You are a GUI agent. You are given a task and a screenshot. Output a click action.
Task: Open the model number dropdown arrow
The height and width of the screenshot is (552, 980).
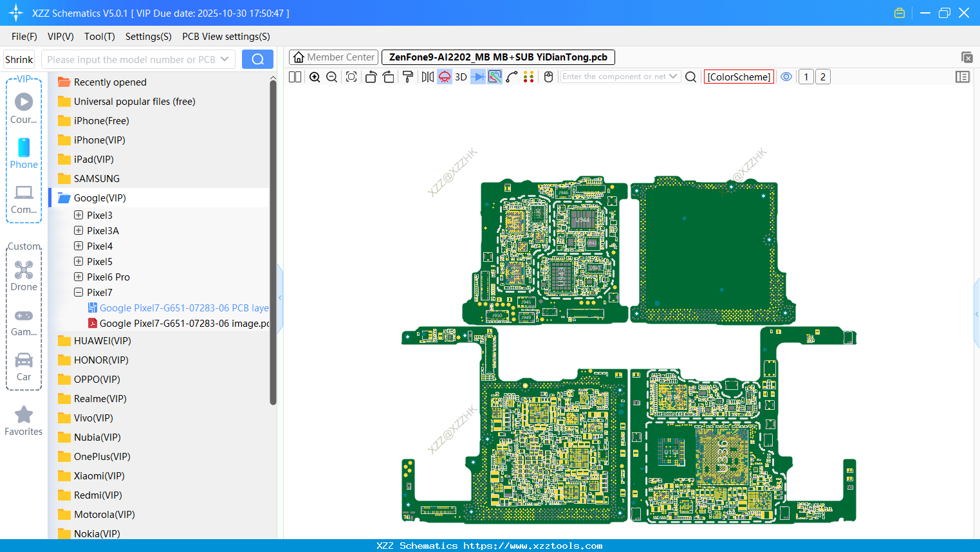pos(225,59)
